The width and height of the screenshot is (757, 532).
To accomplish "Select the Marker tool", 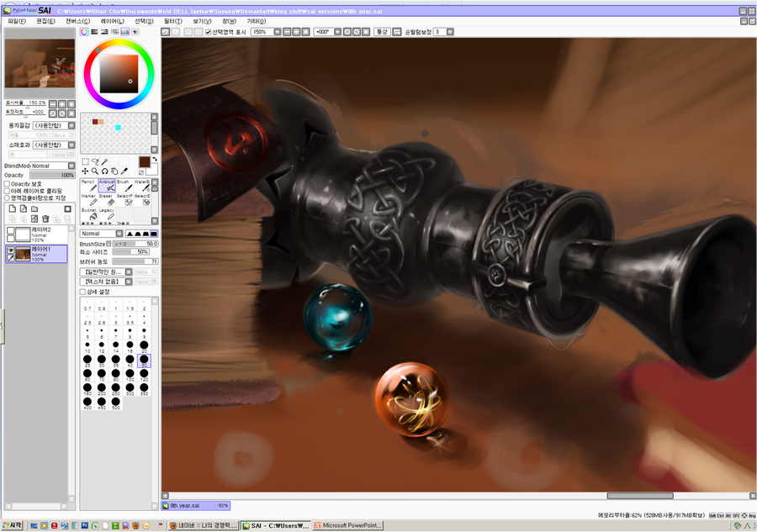I will pos(89,200).
